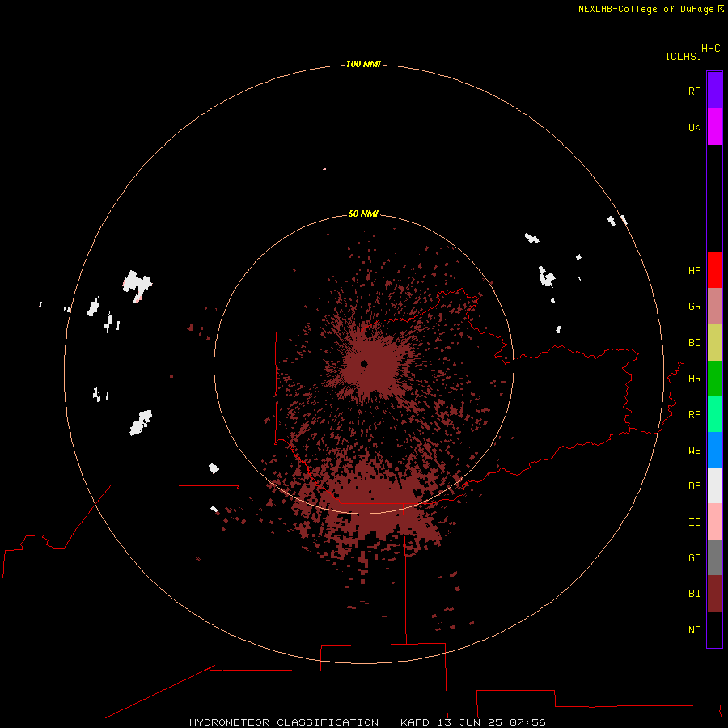Viewport: 728px width, 728px height.
Task: Click the HA legend label
Action: point(695,271)
